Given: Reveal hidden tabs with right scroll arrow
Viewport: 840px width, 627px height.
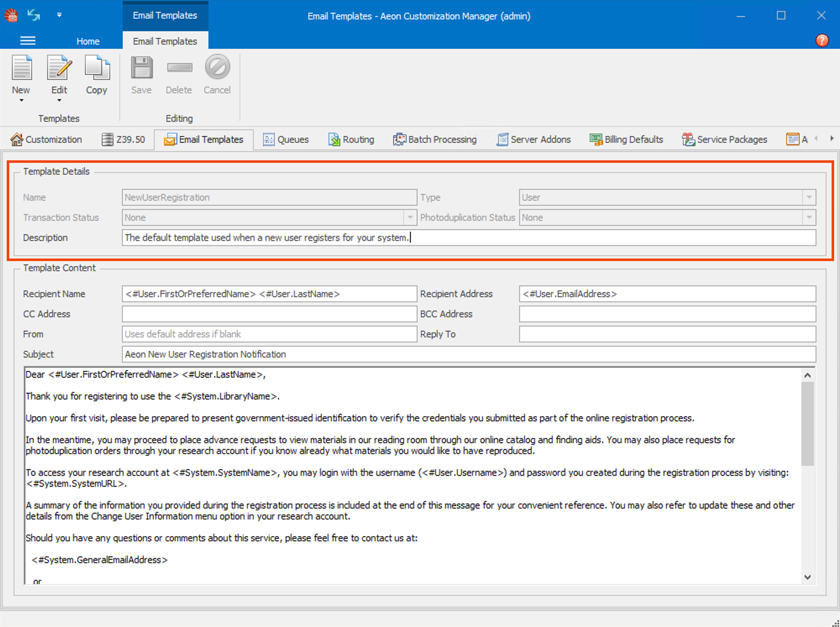Looking at the screenshot, I should pyautogui.click(x=833, y=138).
